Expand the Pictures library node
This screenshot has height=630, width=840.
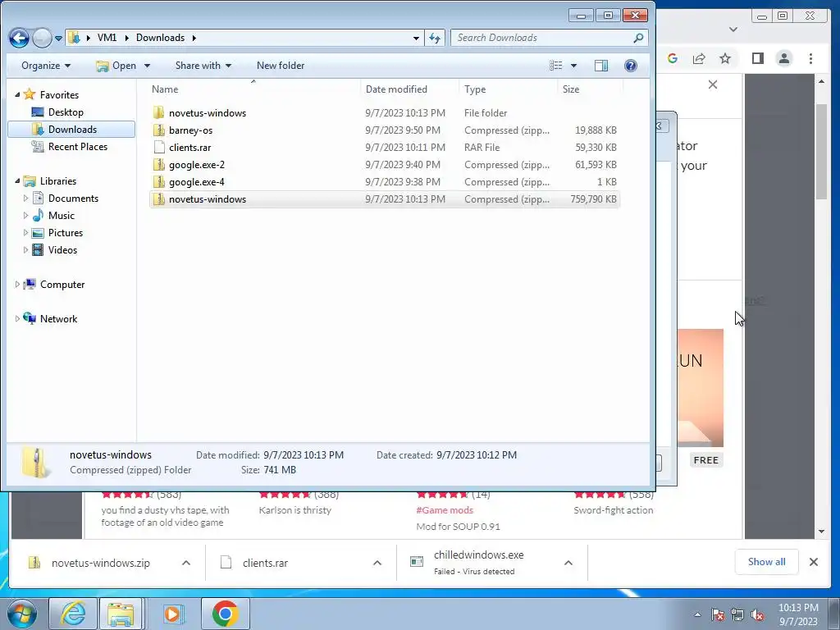tap(25, 232)
